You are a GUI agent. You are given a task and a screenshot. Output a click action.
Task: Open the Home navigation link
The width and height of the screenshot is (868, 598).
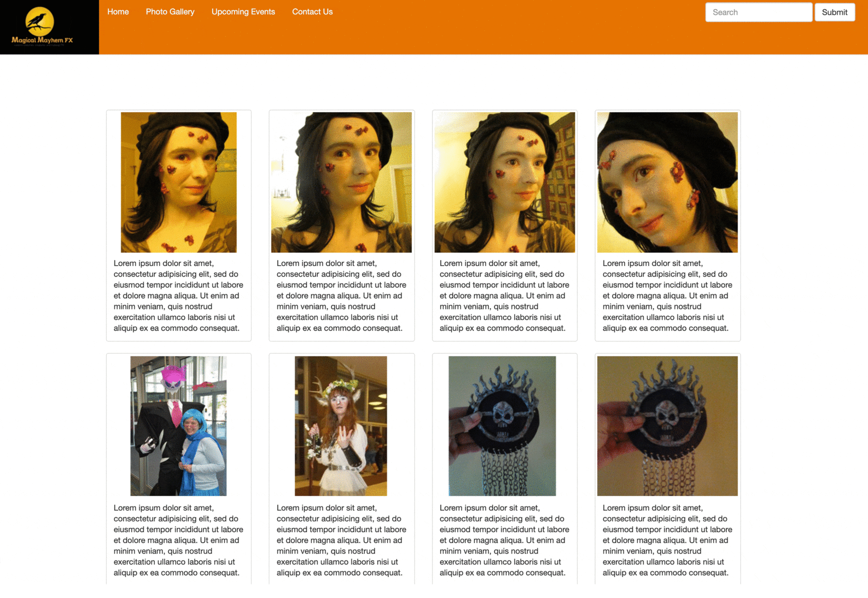[x=118, y=12]
